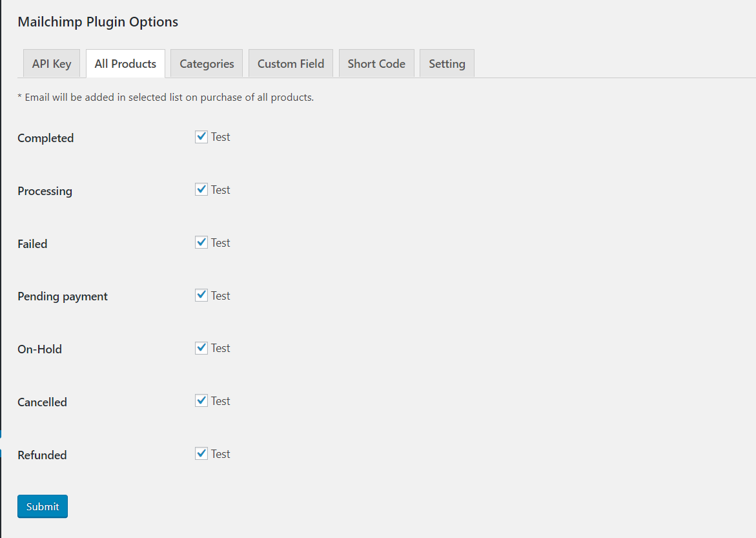Viewport: 756px width, 538px height.
Task: Click the Test label beside Refunded
Action: (220, 454)
